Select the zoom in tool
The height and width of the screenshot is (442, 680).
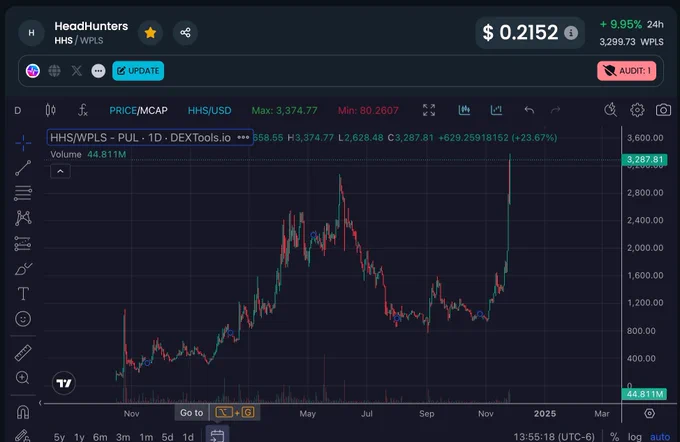22,378
